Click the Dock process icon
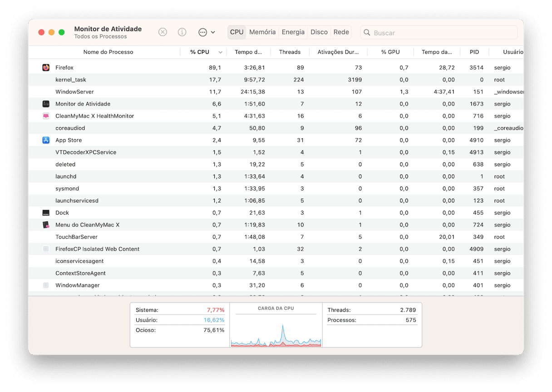The width and height of the screenshot is (552, 392). coord(46,213)
